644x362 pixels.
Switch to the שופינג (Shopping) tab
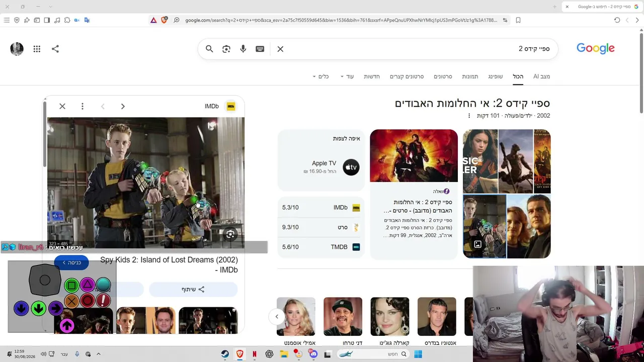coord(495,76)
